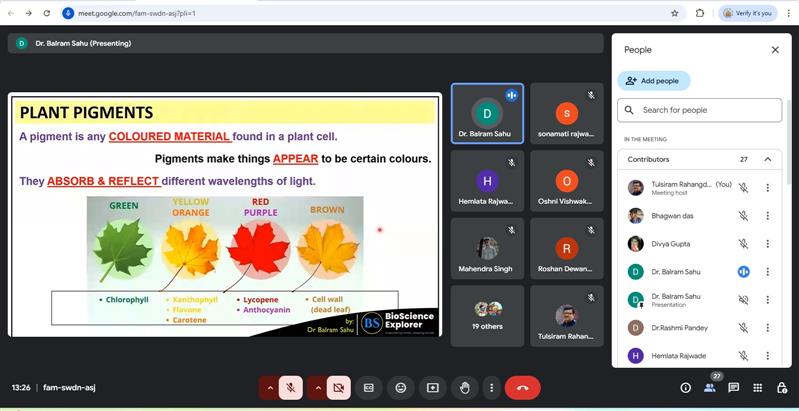This screenshot has height=411, width=799.
Task: Click Dr. Balram Sahu tile speaking indicator
Action: [x=511, y=95]
